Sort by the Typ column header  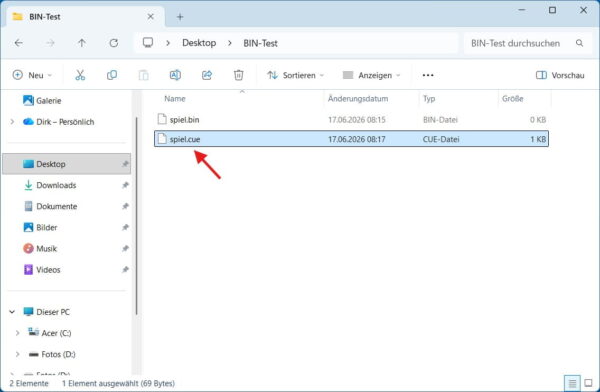[429, 99]
